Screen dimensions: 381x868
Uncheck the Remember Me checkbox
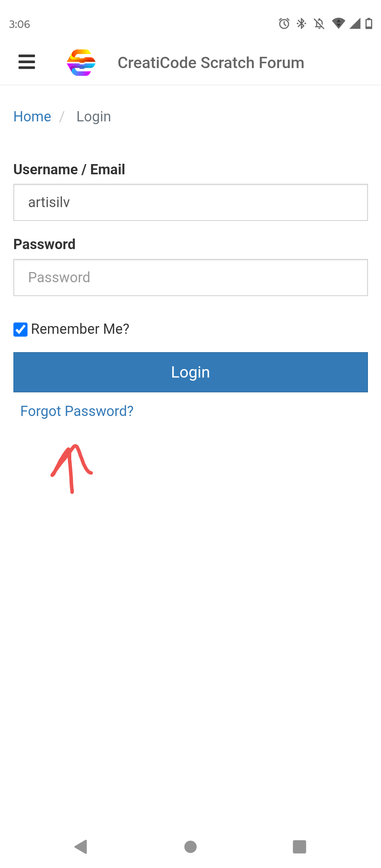pos(20,329)
